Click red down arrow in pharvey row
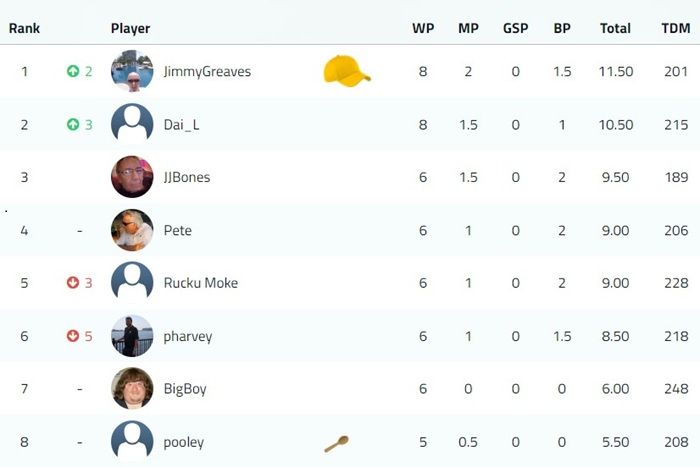The height and width of the screenshot is (467, 700). pos(73,336)
